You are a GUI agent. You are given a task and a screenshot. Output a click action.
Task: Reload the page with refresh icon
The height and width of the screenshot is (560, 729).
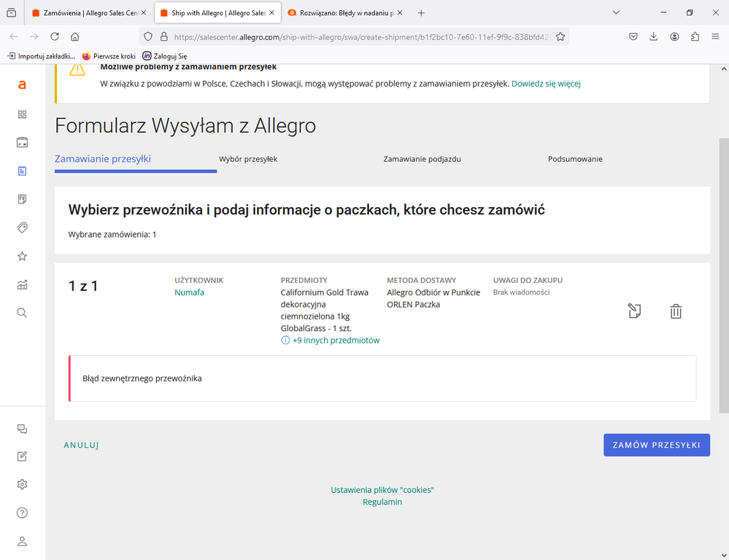click(x=55, y=36)
